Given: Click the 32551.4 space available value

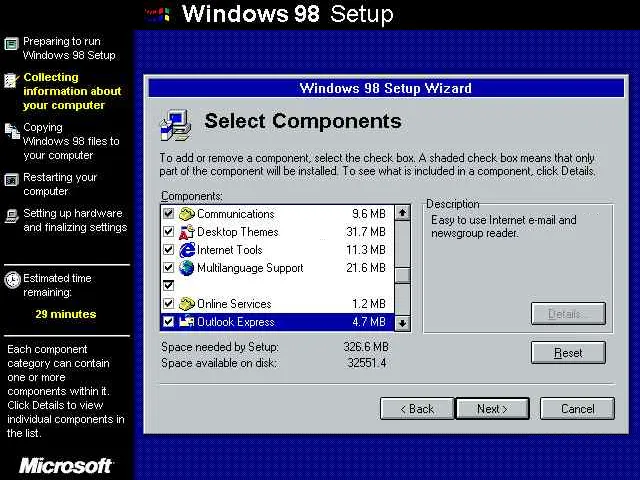Looking at the screenshot, I should 367,363.
